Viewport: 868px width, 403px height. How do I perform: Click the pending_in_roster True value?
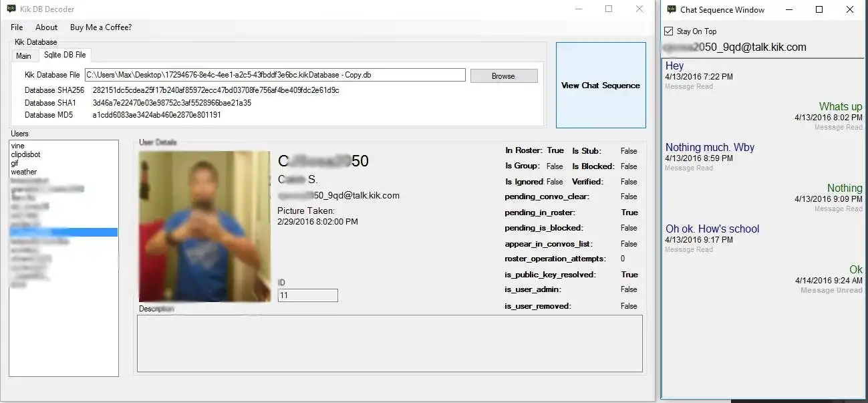pyautogui.click(x=629, y=213)
